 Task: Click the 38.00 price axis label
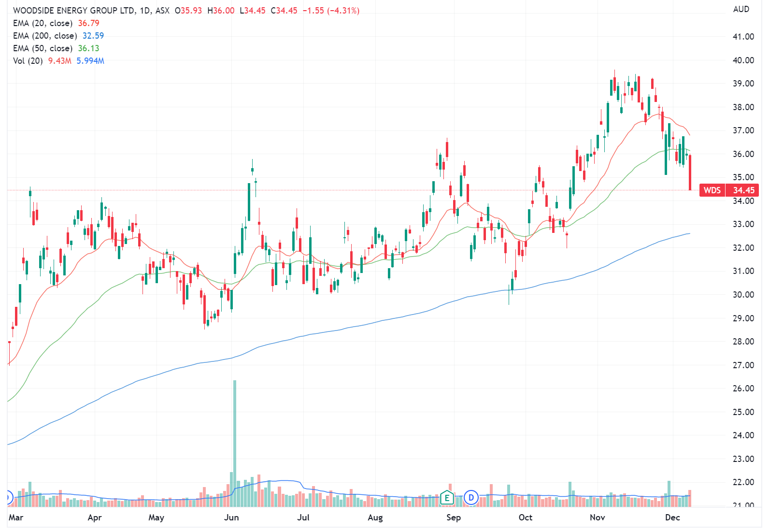click(x=743, y=107)
